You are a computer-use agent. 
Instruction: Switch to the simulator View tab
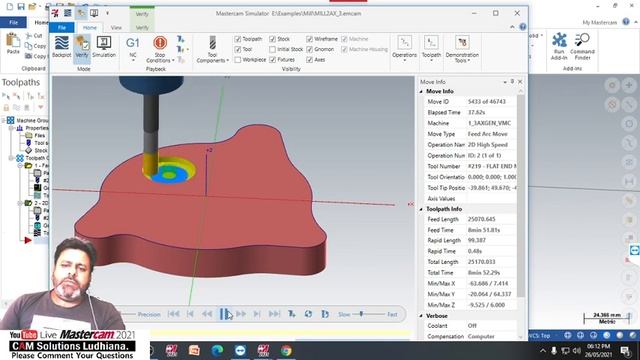(116, 27)
